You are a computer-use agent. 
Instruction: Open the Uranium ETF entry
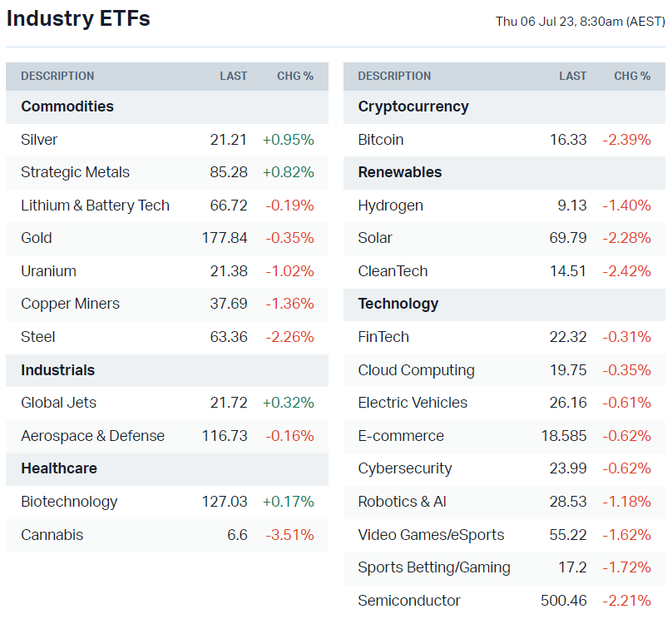(48, 271)
